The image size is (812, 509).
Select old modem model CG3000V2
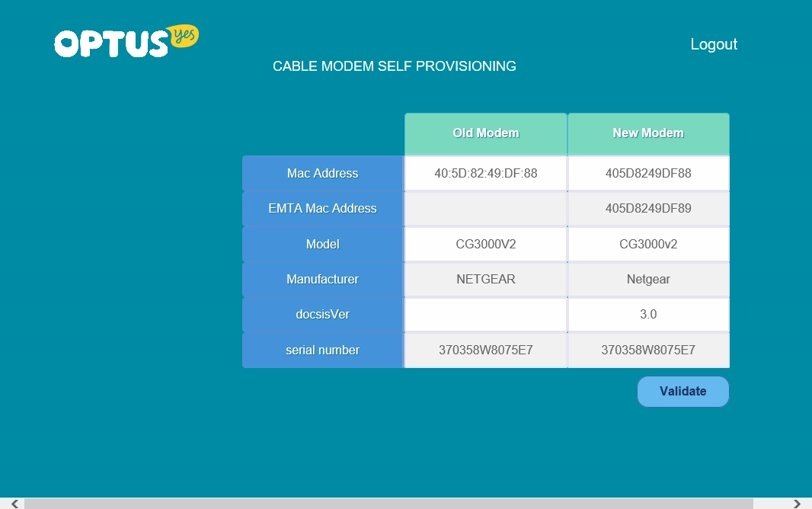[x=486, y=244]
